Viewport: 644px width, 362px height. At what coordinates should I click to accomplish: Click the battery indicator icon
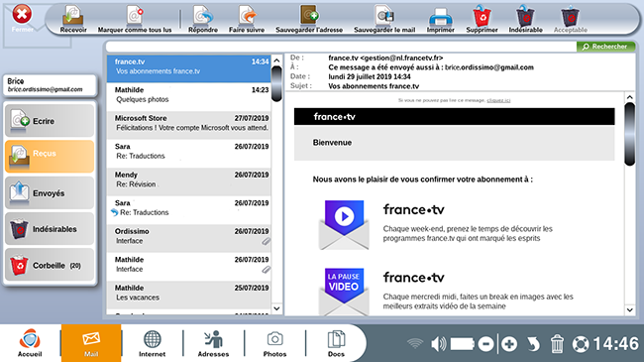pyautogui.click(x=463, y=344)
